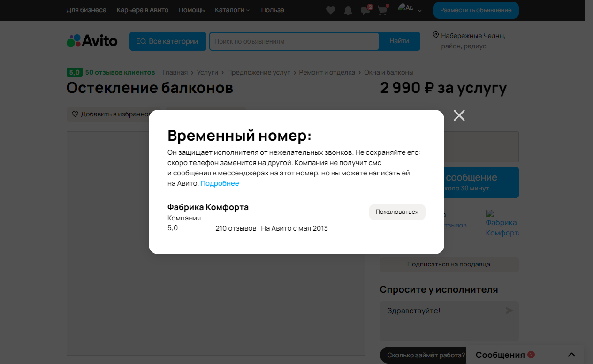Open the user profile avatar menu
Screen dimensions: 593x364
coord(410,9)
